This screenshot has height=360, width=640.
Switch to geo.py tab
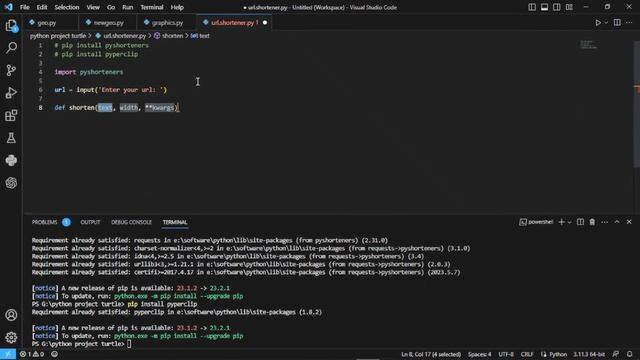click(47, 23)
